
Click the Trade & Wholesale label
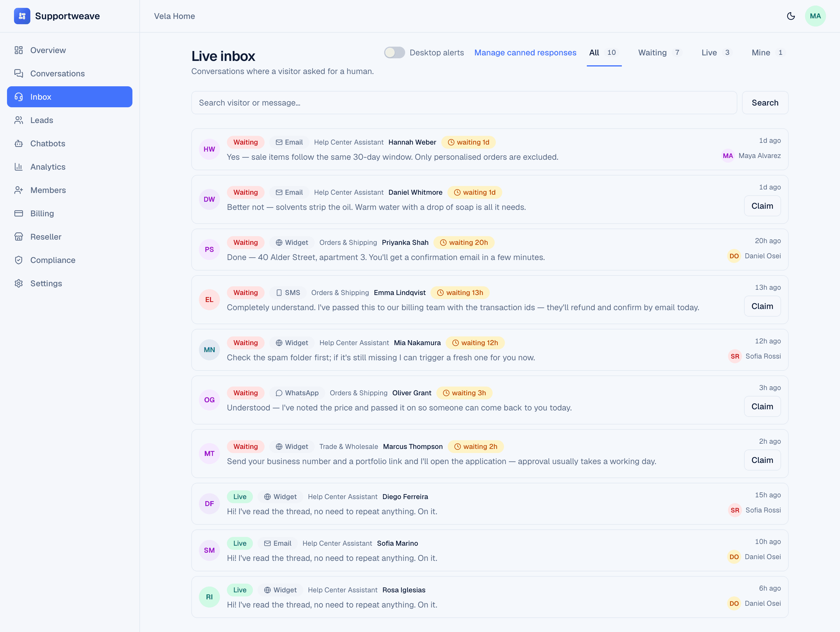[x=349, y=446]
